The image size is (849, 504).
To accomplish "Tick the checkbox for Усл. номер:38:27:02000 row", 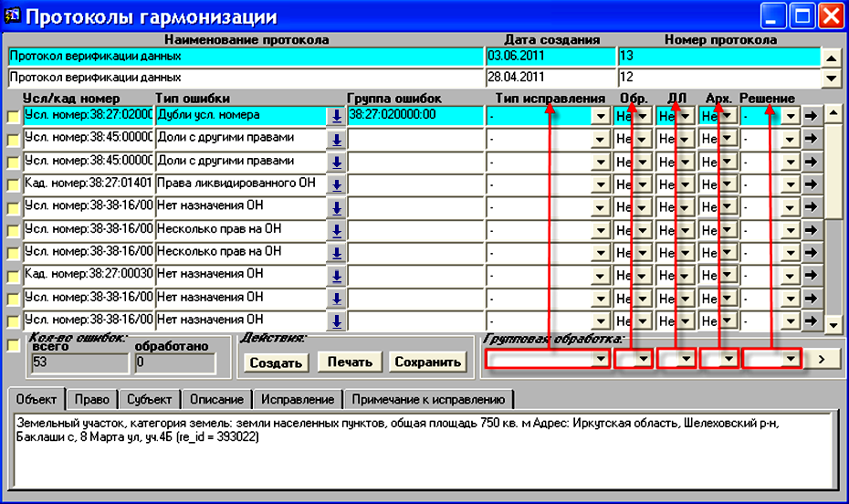I will pyautogui.click(x=13, y=117).
